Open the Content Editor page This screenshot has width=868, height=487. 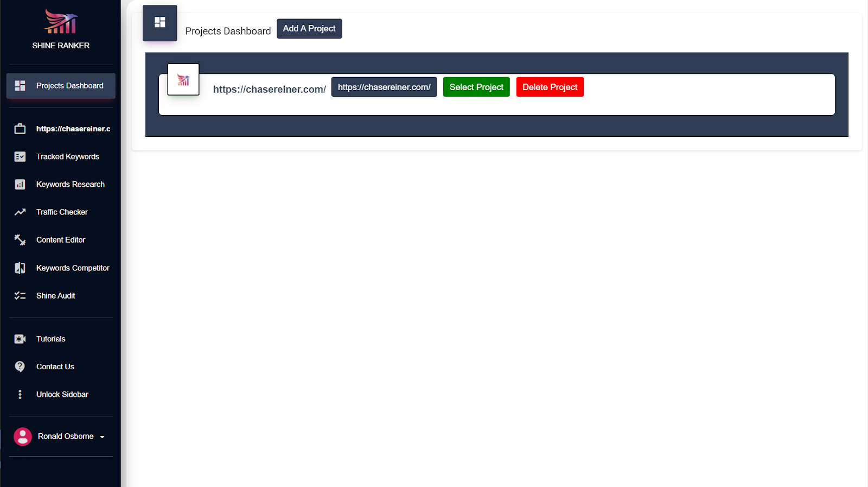pyautogui.click(x=61, y=240)
